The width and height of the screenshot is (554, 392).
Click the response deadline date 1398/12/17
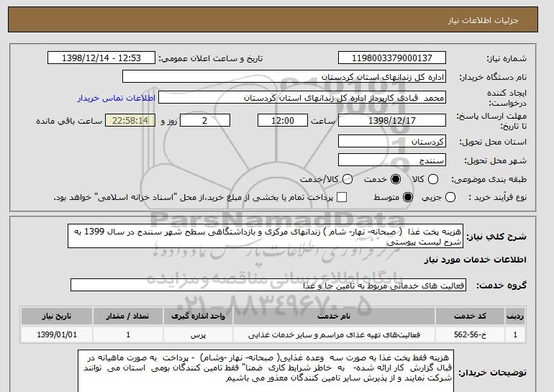(x=392, y=120)
